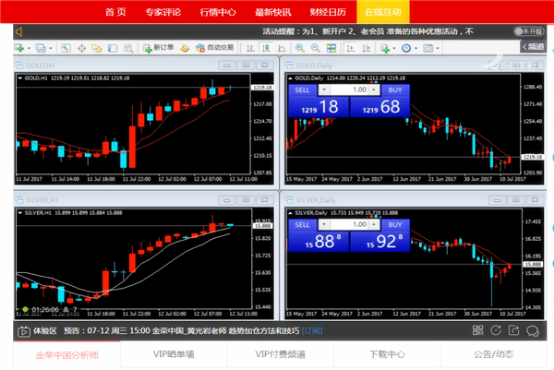Select candlestick chart icon in toolbar

pyautogui.click(x=266, y=48)
